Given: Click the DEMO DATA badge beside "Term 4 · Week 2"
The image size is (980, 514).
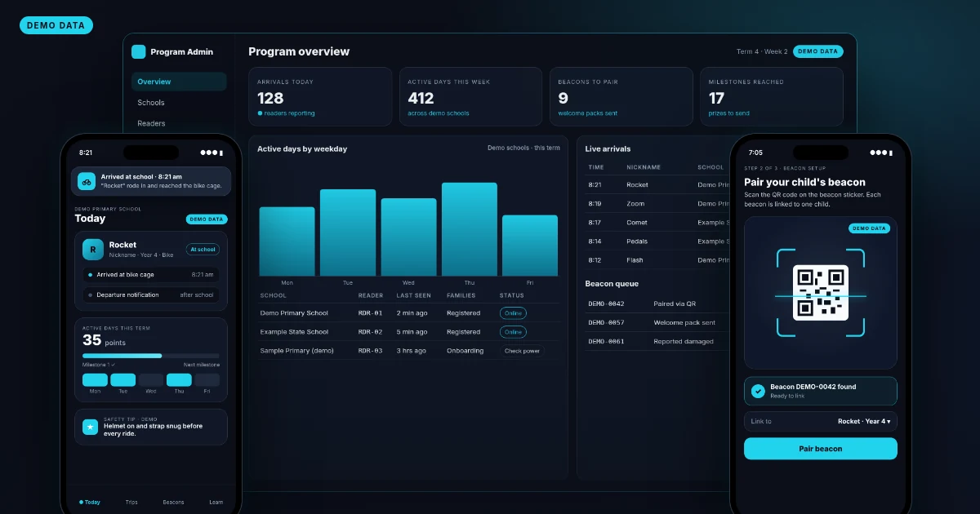Looking at the screenshot, I should point(818,51).
